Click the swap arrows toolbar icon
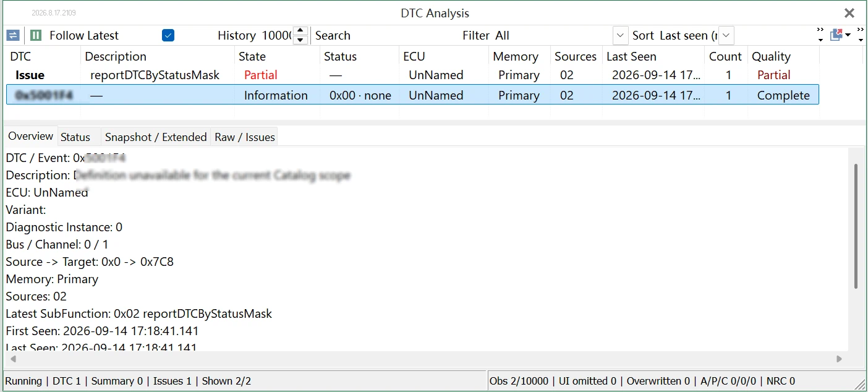The image size is (868, 392). [12, 35]
